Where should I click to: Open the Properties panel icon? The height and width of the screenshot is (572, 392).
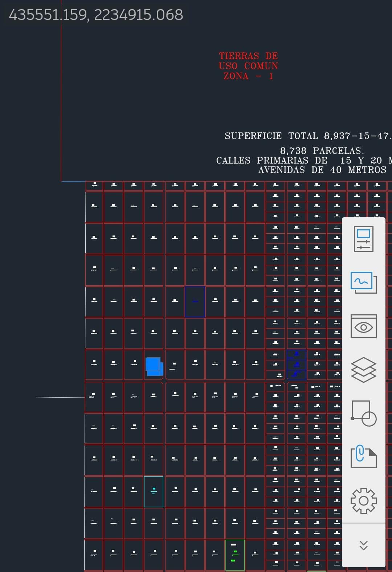(x=363, y=239)
